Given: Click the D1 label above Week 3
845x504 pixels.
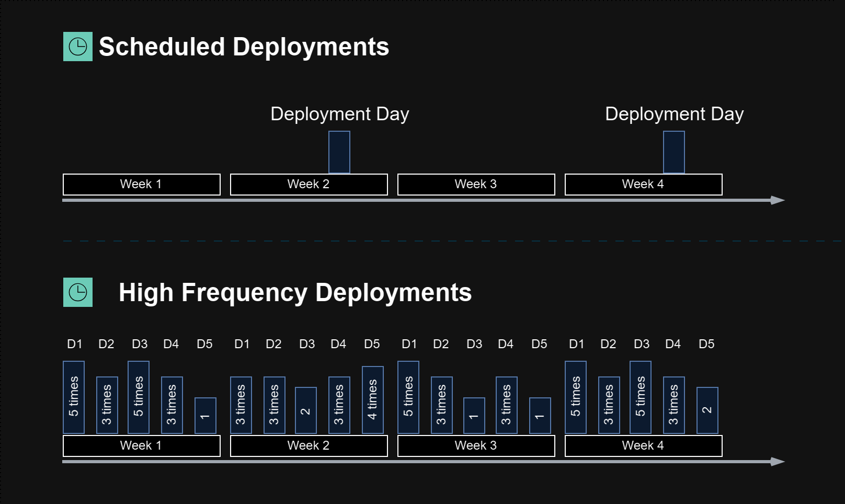Looking at the screenshot, I should coord(409,344).
